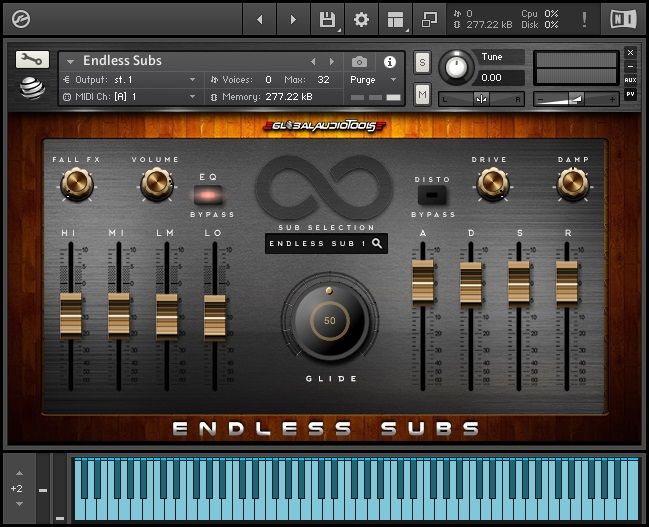Toggle the Disto bypass switch
The image size is (649, 527).
point(433,195)
